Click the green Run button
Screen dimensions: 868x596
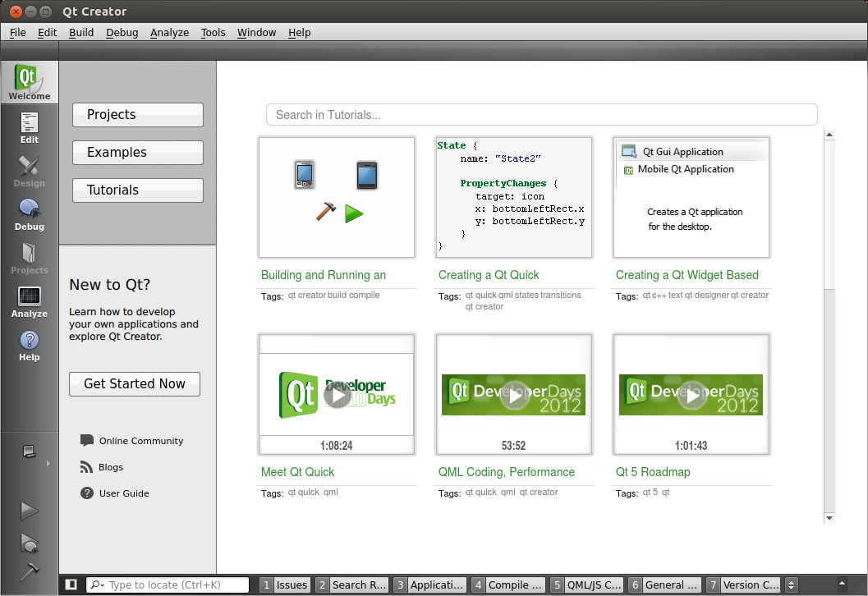tap(30, 511)
